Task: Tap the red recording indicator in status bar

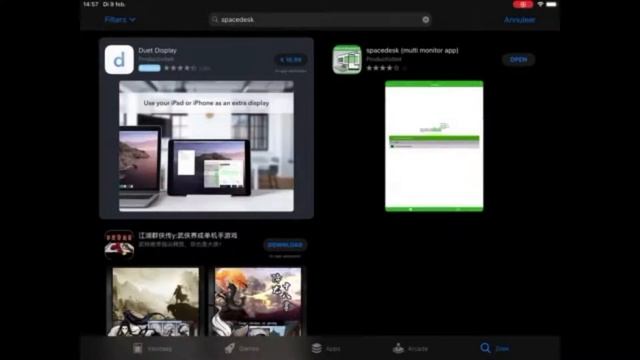Action: (x=523, y=4)
